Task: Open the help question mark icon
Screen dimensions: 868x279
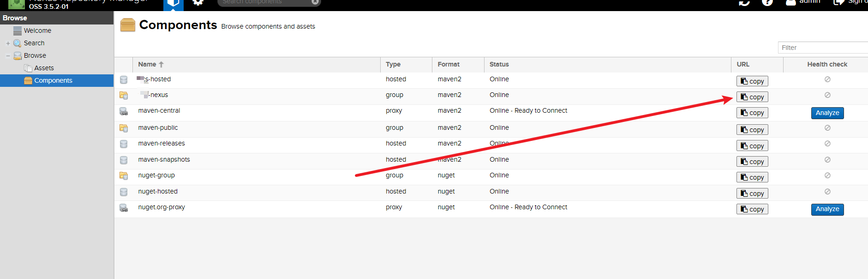Action: [x=767, y=2]
